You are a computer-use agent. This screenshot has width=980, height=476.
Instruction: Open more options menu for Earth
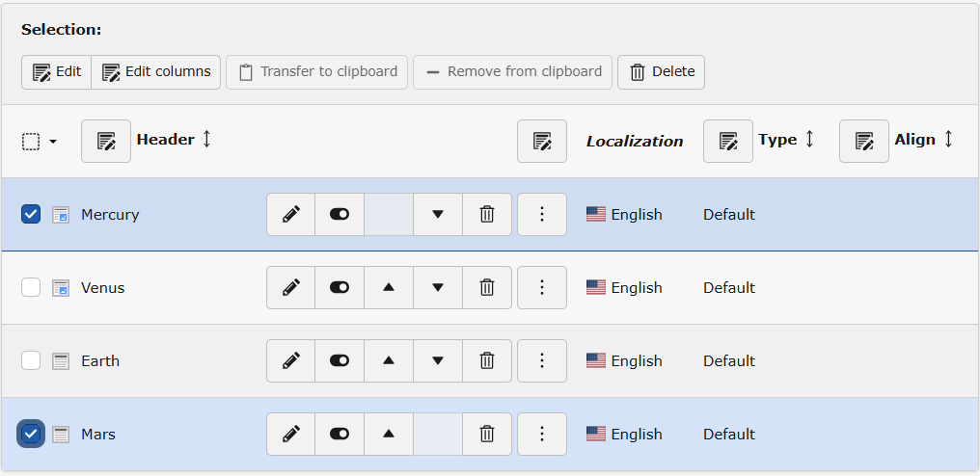[542, 360]
